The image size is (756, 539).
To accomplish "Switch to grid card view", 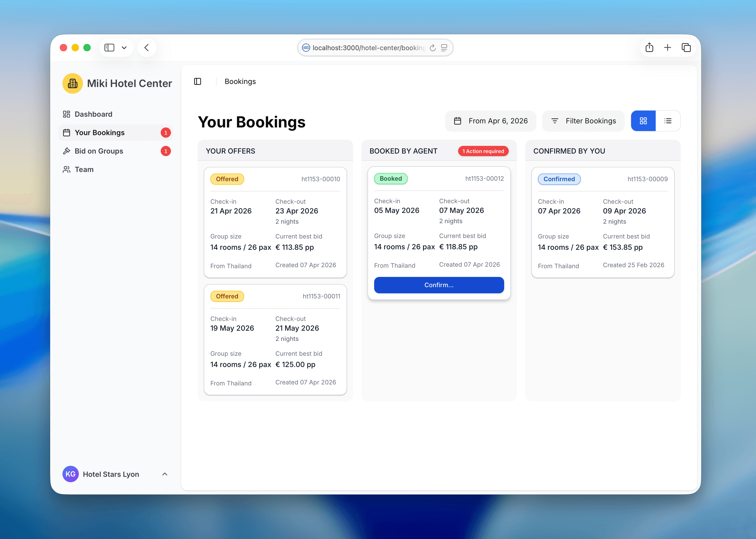I will 643,121.
